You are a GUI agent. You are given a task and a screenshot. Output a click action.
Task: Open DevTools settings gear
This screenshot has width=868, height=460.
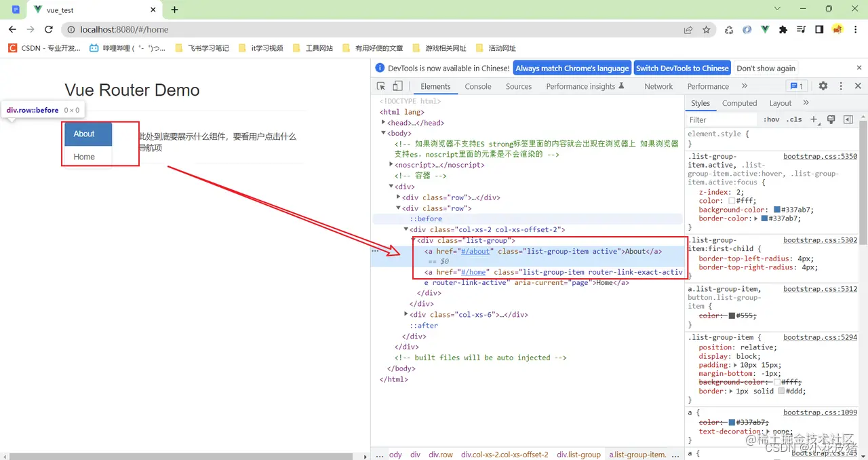(823, 86)
